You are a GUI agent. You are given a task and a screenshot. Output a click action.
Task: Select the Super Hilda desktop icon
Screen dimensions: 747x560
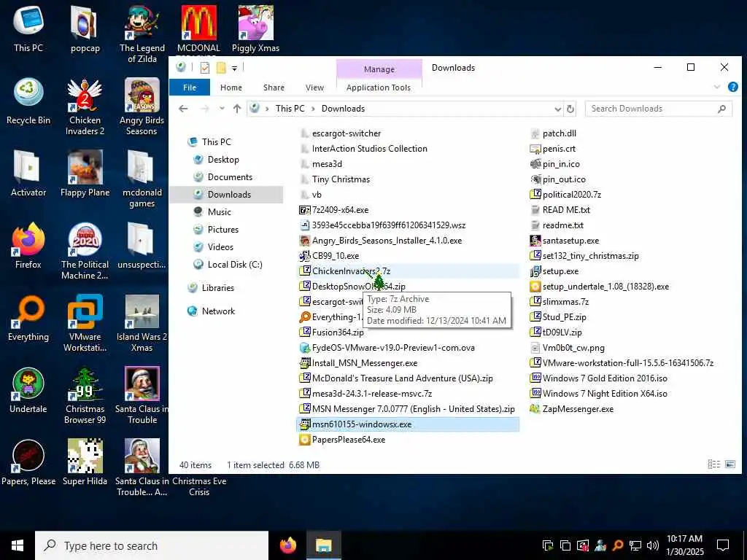tap(85, 462)
